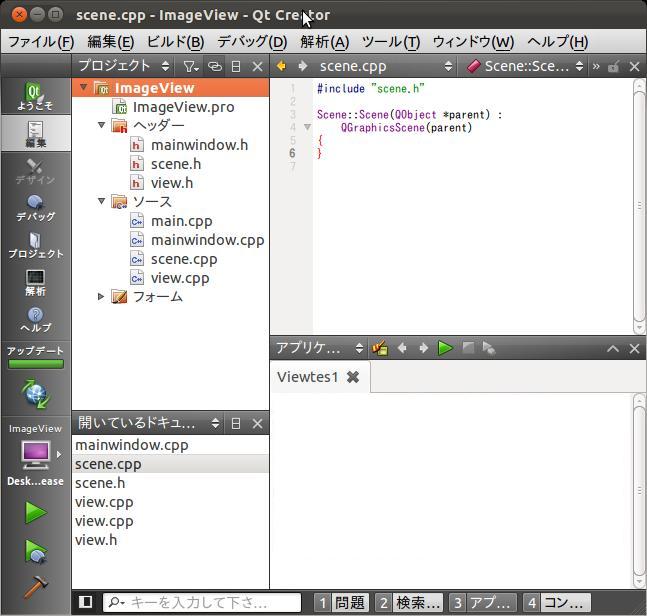This screenshot has width=647, height=616.
Task: Click the editor vertical scrollbar
Action: pyautogui.click(x=639, y=206)
